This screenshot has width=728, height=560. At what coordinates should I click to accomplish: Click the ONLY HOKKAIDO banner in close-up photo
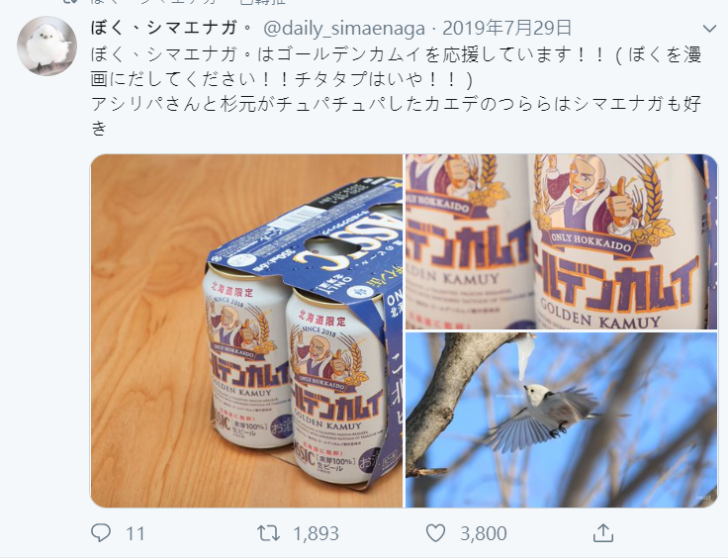[x=591, y=242]
